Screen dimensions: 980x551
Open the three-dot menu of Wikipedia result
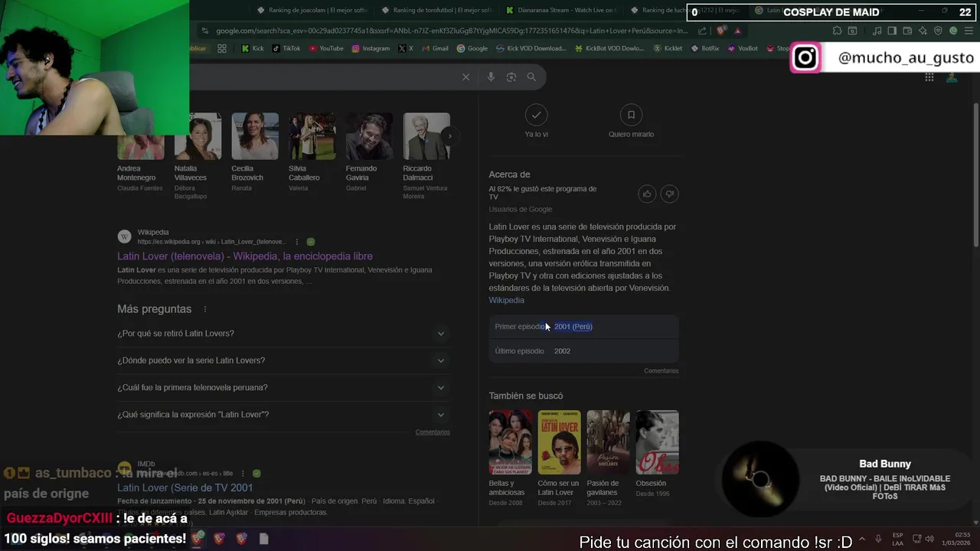(297, 242)
